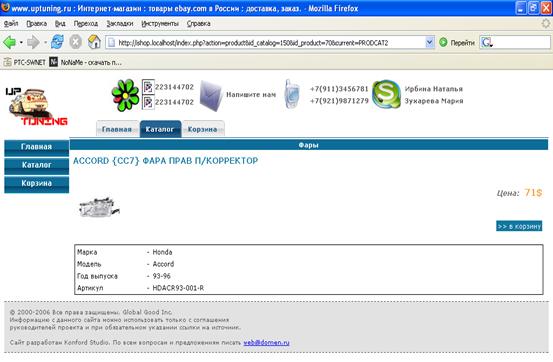Click second ICQ status icon beside 223144702

pyautogui.click(x=148, y=102)
